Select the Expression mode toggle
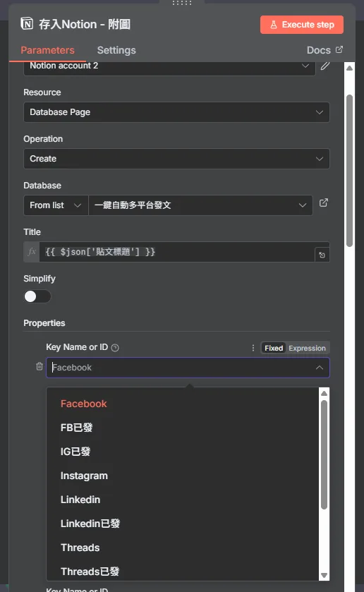Screen dimensions: 364x592 pyautogui.click(x=307, y=348)
